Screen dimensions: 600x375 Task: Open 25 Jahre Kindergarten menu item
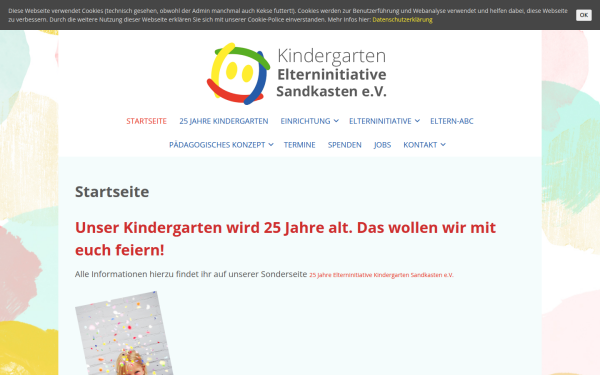tap(224, 121)
